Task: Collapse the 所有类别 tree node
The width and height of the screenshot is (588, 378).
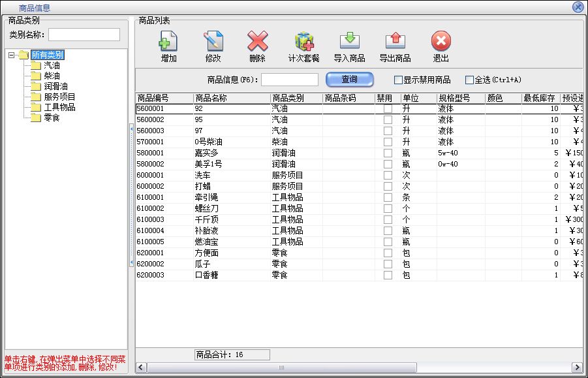Action: [x=12, y=55]
